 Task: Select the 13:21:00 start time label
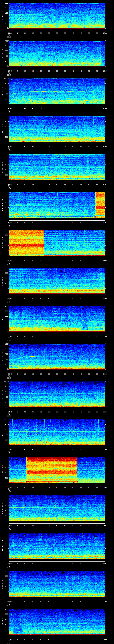9,298
